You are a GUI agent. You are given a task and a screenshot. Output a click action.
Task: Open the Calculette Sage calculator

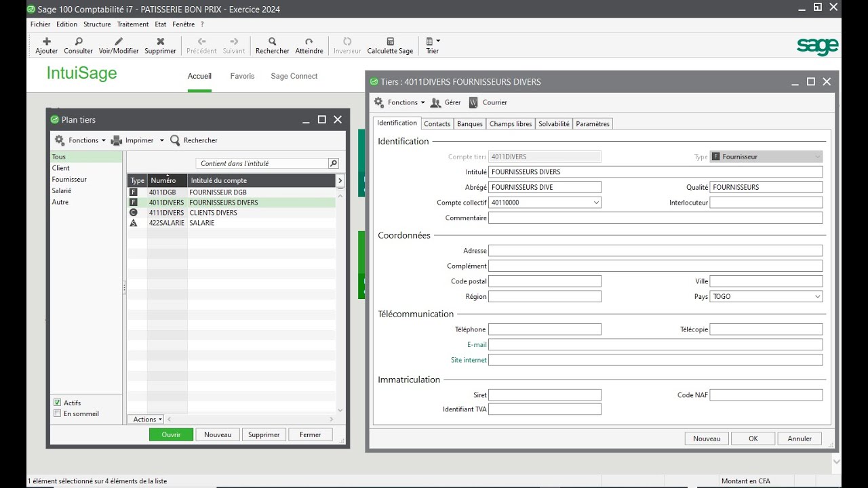pyautogui.click(x=390, y=41)
